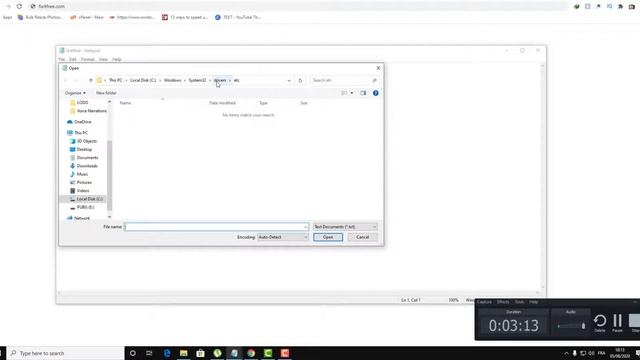Open the Encoding Auto-Detect dropdown
Screen dimensions: 640x360
[282, 237]
